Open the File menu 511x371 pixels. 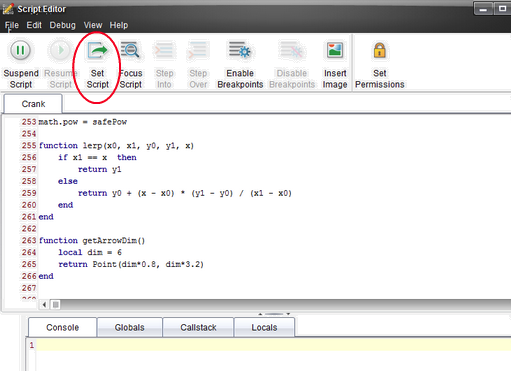(x=12, y=25)
